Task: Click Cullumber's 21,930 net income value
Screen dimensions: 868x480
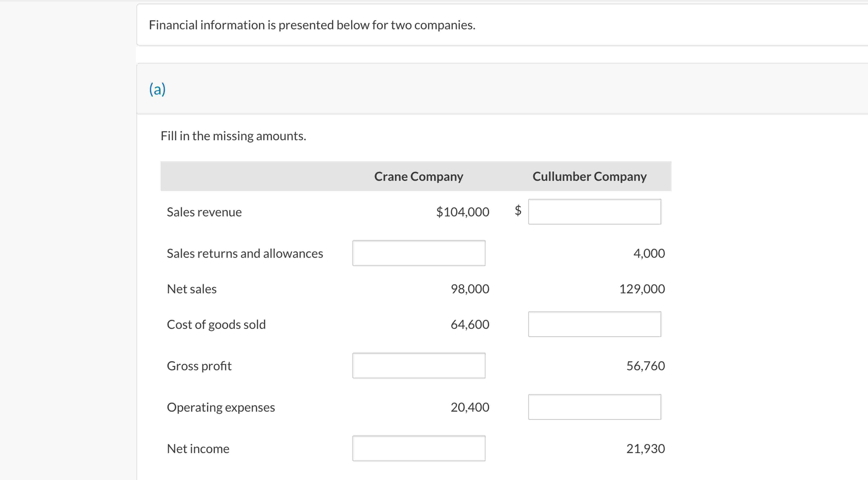Action: pos(645,449)
